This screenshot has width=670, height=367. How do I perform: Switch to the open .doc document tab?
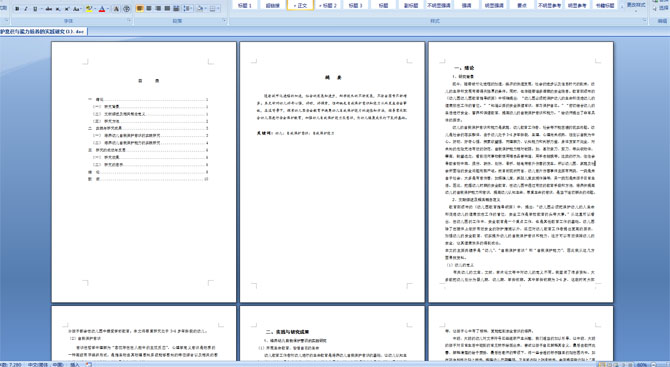click(x=43, y=31)
